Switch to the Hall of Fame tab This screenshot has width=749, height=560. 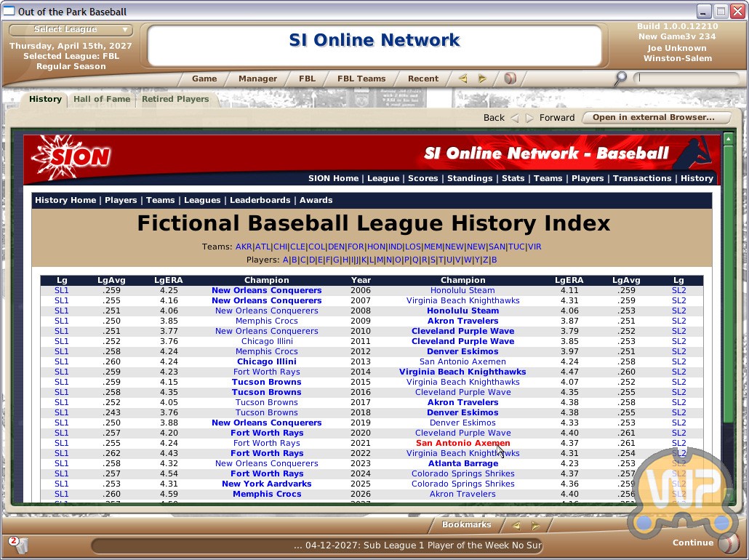click(x=102, y=100)
